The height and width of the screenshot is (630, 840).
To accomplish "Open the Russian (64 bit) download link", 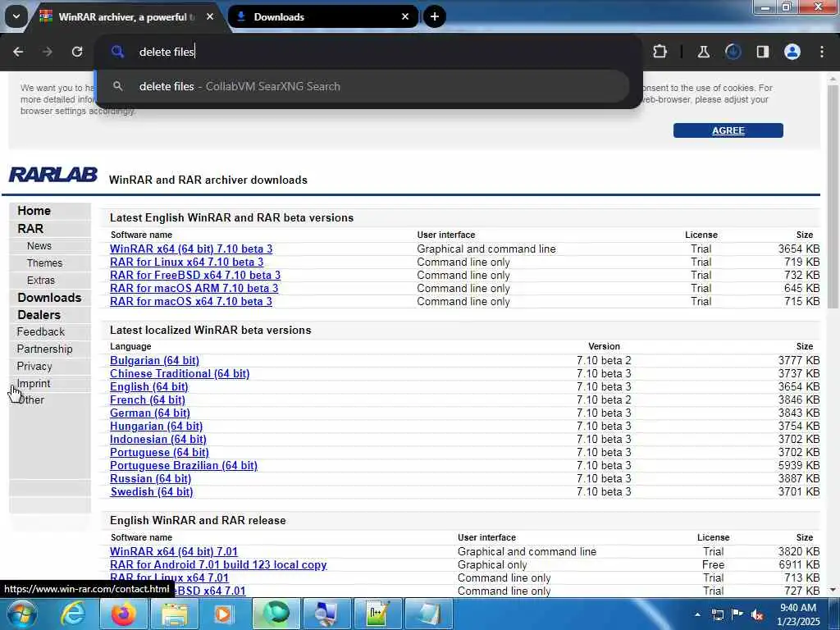I will coord(151,479).
